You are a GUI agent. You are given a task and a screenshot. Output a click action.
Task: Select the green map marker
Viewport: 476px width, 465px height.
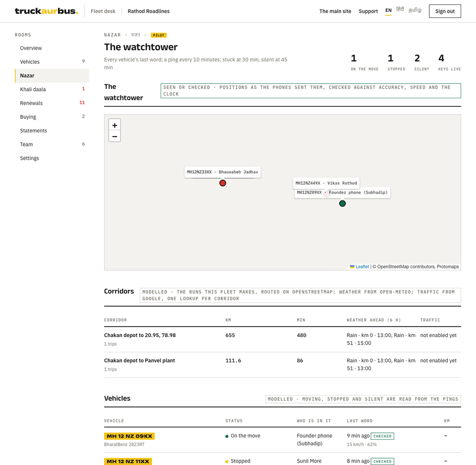coord(343,203)
